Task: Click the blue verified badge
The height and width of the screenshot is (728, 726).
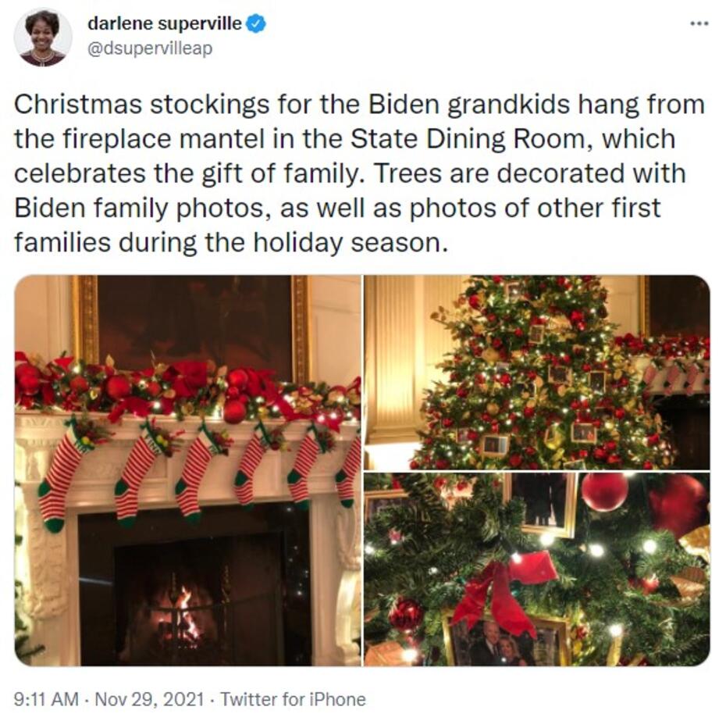Action: point(256,24)
